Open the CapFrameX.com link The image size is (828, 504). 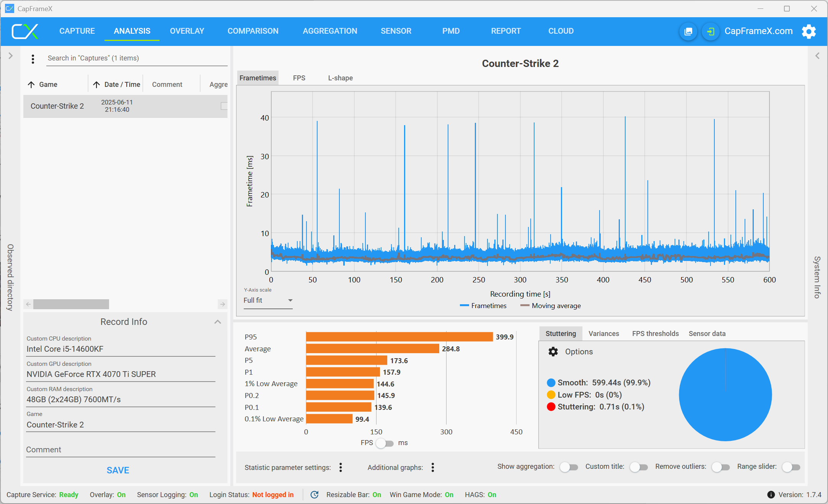[x=759, y=31]
